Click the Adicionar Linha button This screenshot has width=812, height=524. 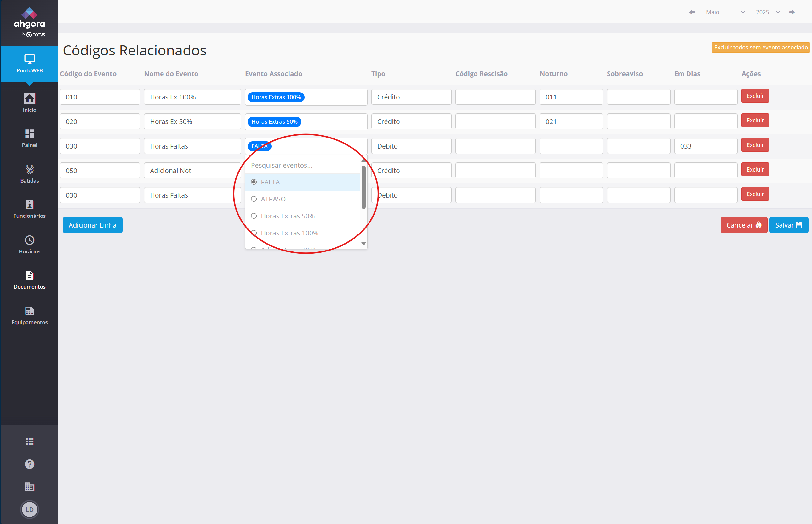(x=92, y=225)
